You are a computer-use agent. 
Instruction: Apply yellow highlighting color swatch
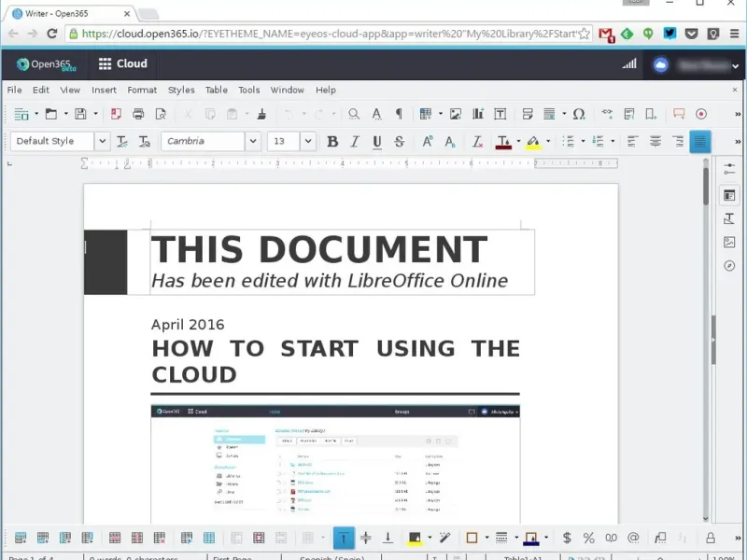tap(533, 142)
